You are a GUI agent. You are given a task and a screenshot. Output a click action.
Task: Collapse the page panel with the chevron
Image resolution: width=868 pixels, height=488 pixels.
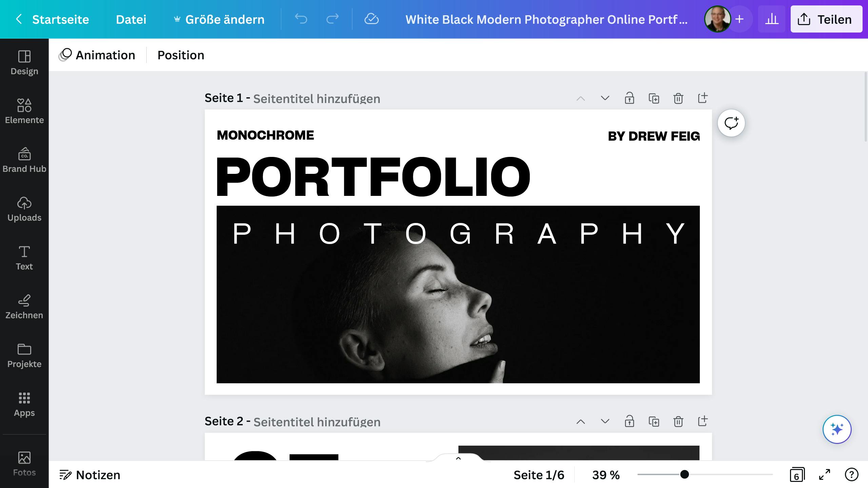pos(459,458)
